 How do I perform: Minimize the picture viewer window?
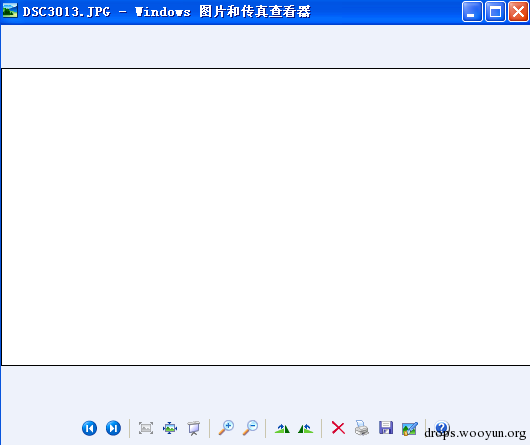click(472, 11)
